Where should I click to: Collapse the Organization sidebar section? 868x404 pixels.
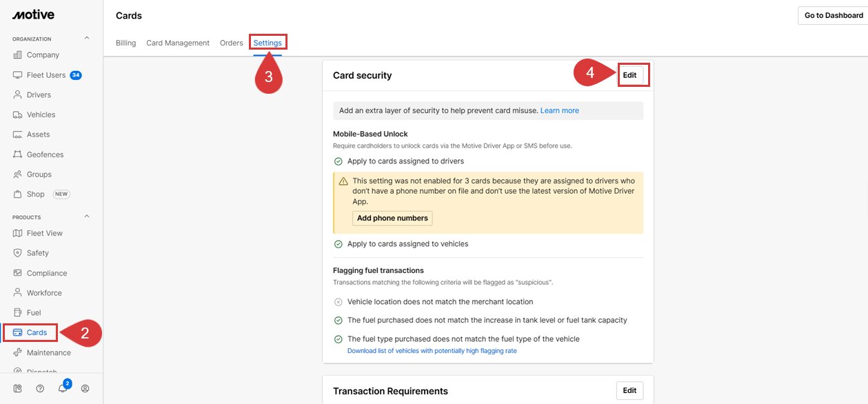click(87, 39)
